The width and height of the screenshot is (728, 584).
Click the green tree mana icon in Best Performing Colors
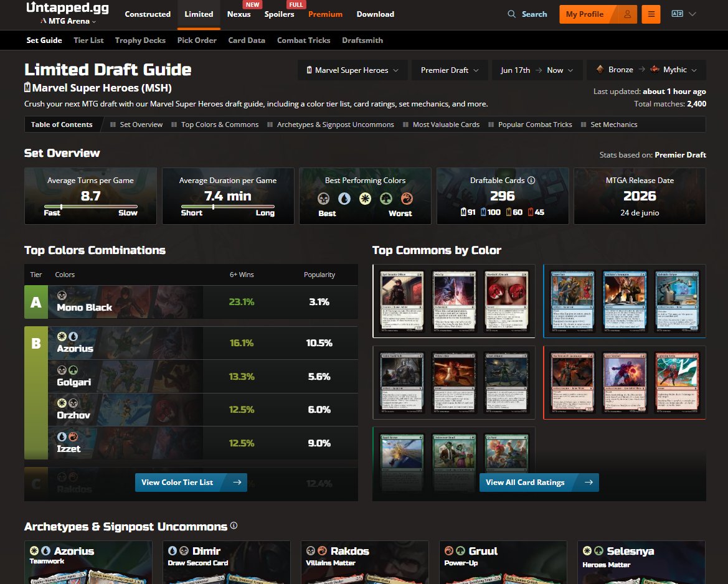386,199
